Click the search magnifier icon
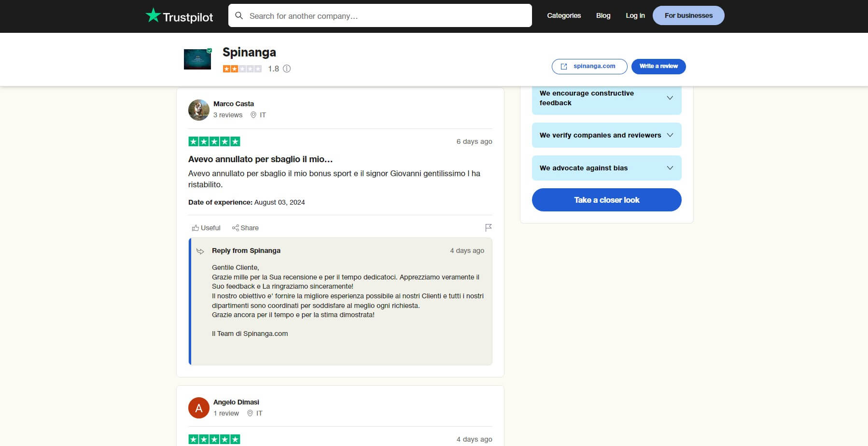Screen dimensions: 868x446 point(239,16)
